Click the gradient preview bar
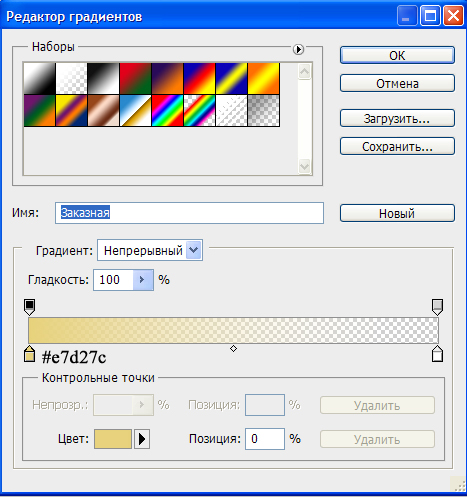The width and height of the screenshot is (467, 497). (233, 330)
